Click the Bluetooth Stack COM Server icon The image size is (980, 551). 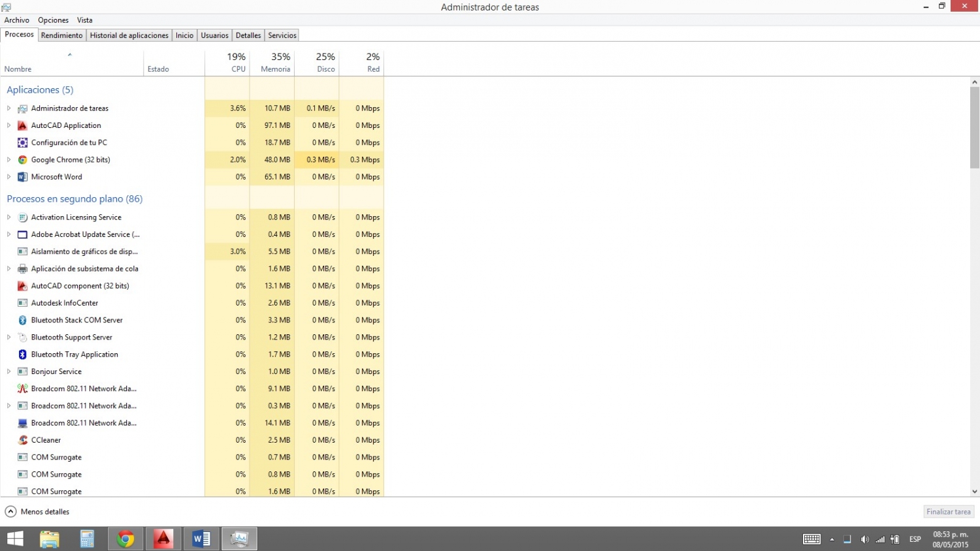(x=22, y=321)
